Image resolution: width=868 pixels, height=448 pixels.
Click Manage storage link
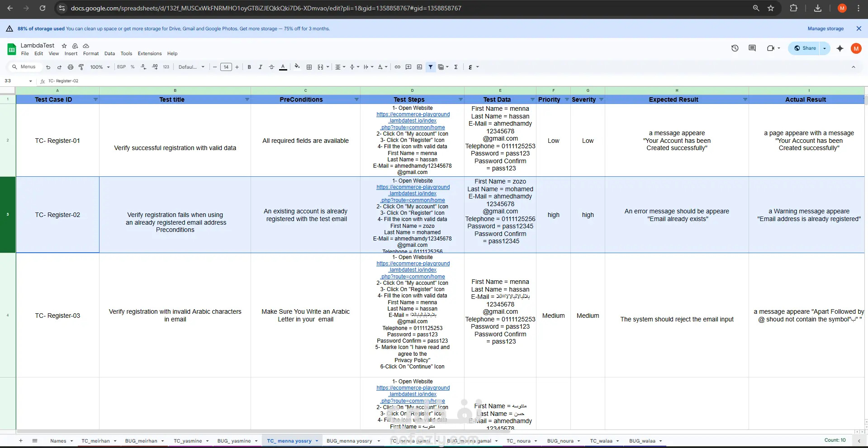click(x=825, y=28)
